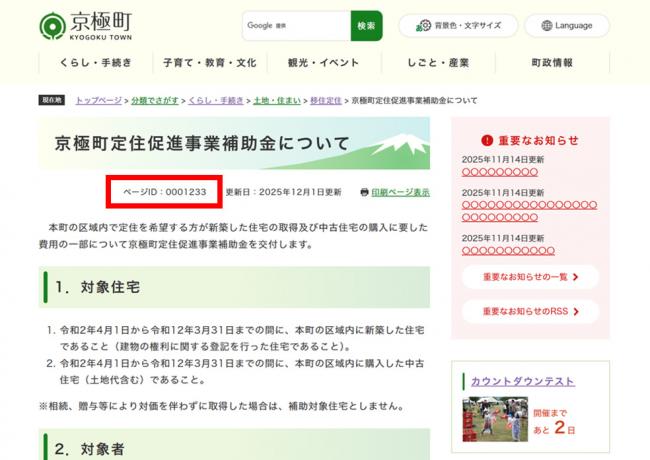Open 重要なお知らせのRSS button

[x=530, y=311]
